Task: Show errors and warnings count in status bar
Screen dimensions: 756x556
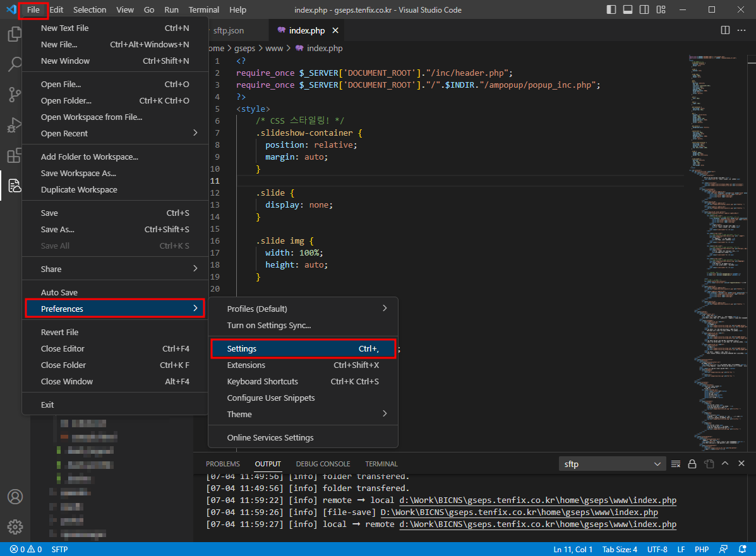Action: tap(26, 549)
